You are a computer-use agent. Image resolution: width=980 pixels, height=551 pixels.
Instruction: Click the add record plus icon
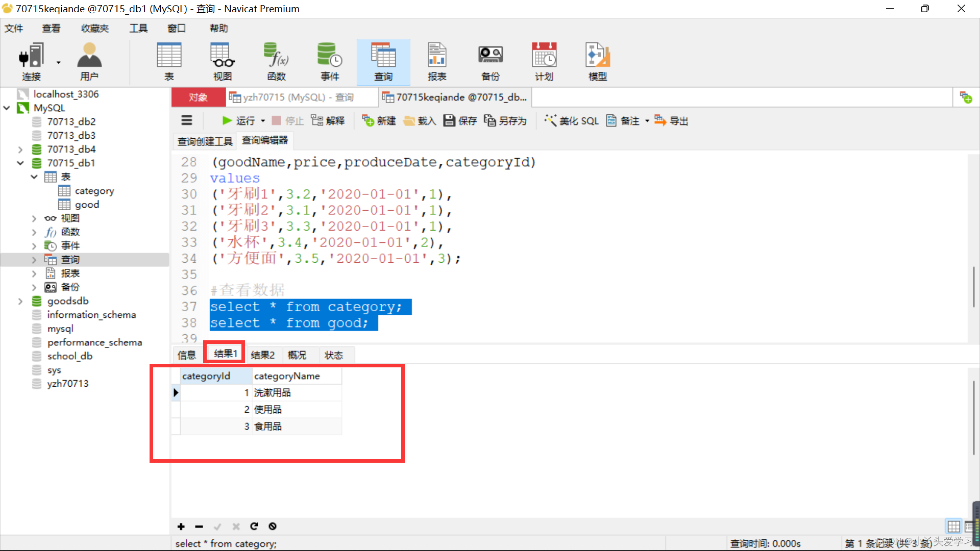[181, 527]
